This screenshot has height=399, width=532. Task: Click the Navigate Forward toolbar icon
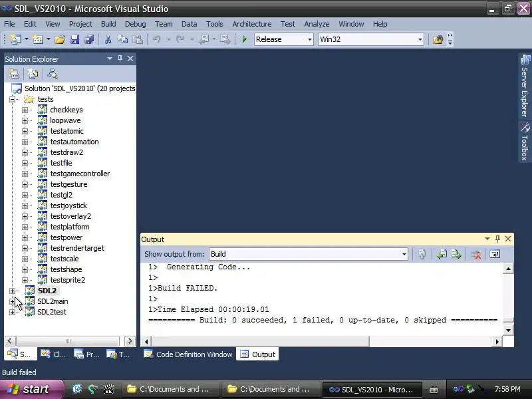(x=225, y=39)
